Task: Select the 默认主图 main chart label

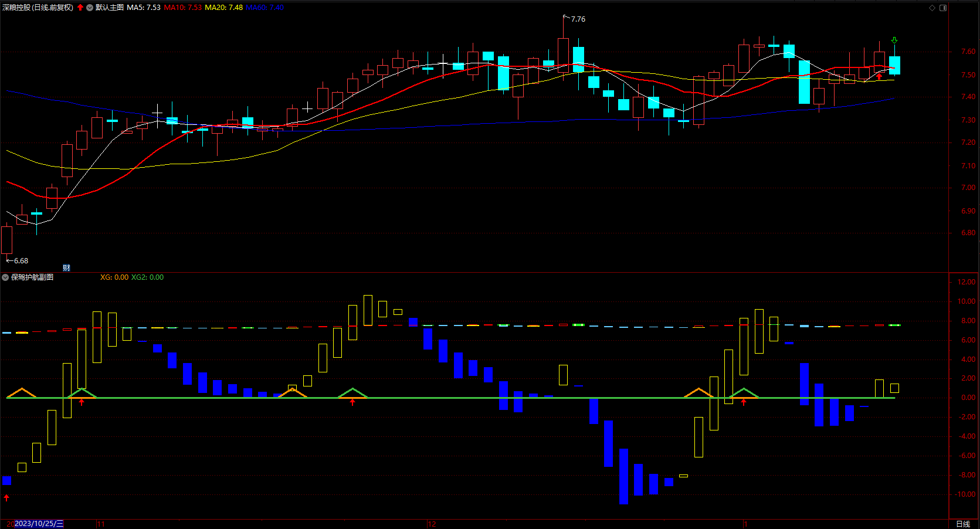Action: [110, 8]
